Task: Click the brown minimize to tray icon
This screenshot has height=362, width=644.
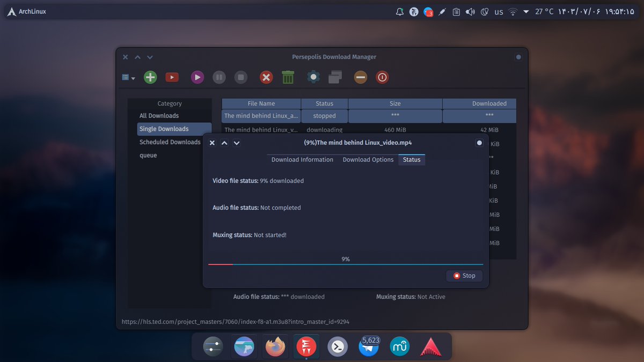Action: tap(361, 77)
